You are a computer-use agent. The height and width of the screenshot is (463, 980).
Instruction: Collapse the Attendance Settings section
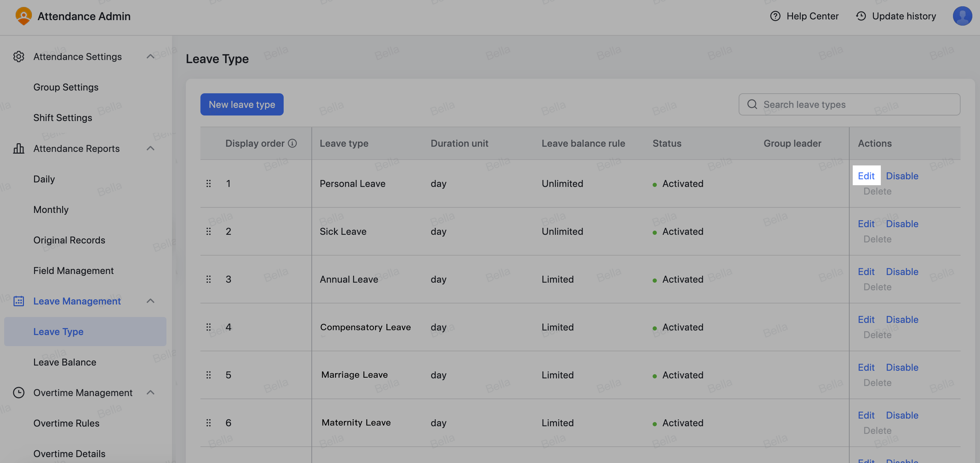pyautogui.click(x=151, y=56)
